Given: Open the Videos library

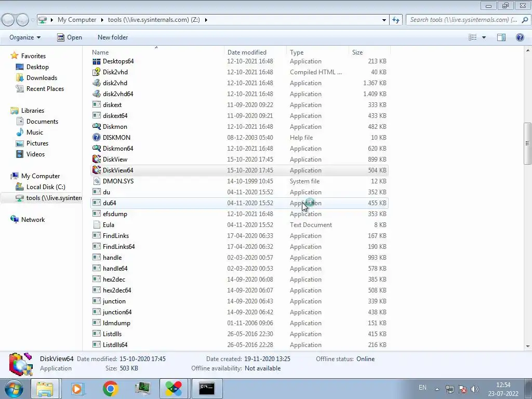Looking at the screenshot, I should click(x=35, y=154).
